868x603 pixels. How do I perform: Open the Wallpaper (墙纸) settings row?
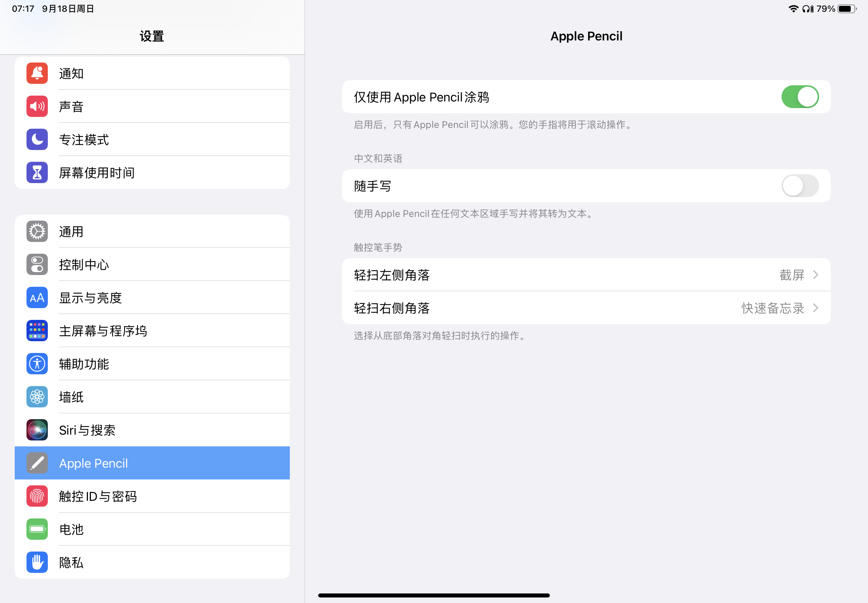[x=71, y=397]
